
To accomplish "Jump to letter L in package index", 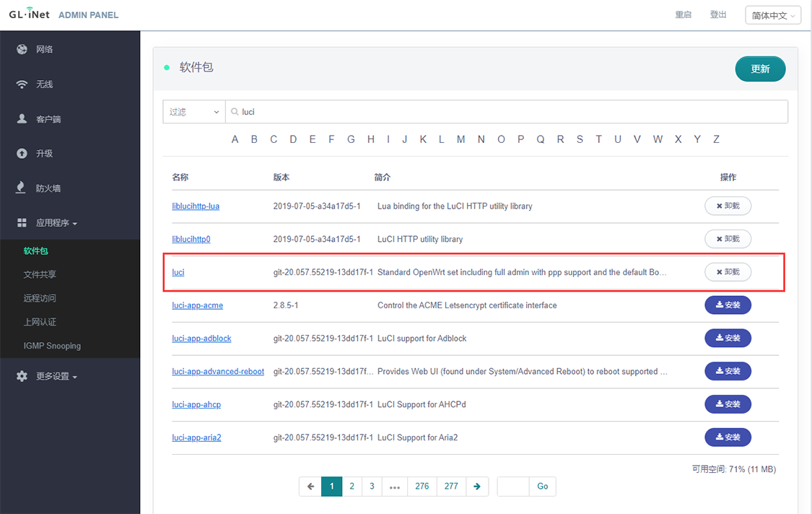I will coord(442,139).
